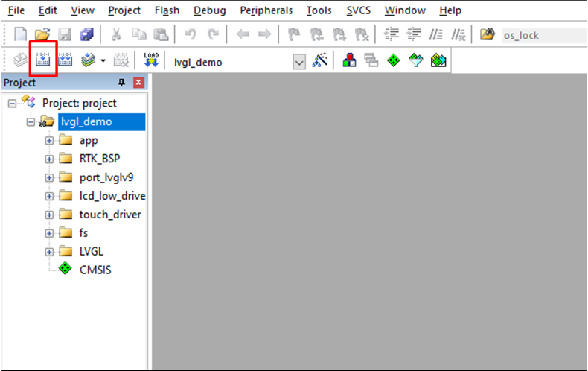The width and height of the screenshot is (588, 371).
Task: Open the lvgl_demo target dropdown
Action: coord(299,62)
